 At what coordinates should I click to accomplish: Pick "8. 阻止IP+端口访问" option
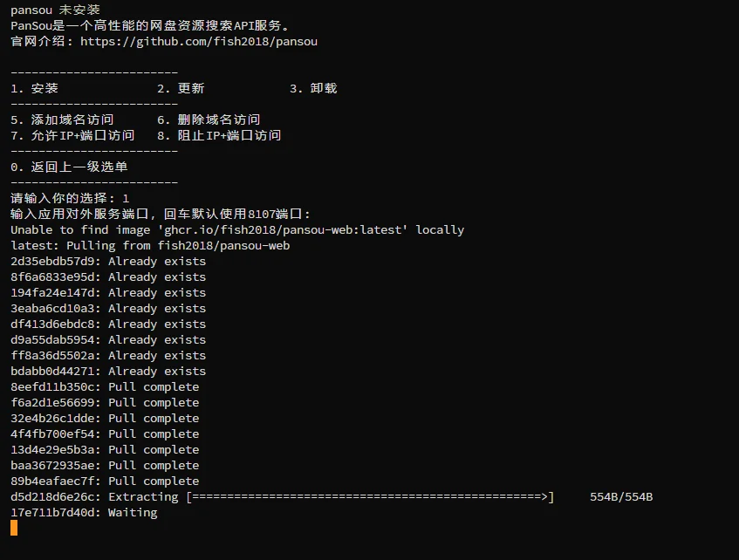[x=219, y=135]
